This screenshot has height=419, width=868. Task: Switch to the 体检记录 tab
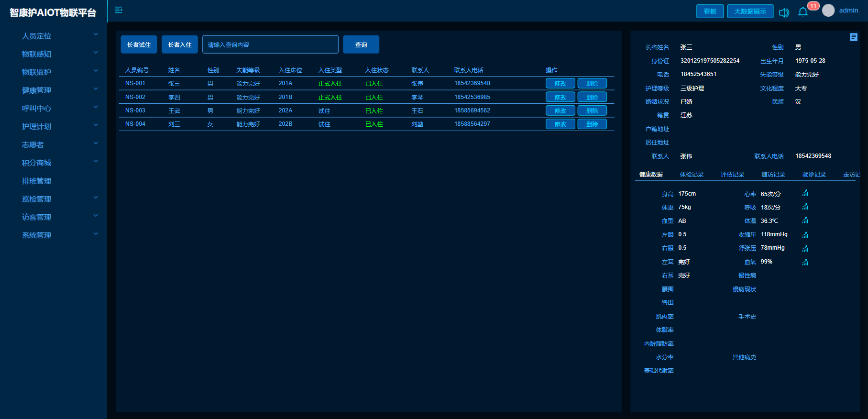pos(692,175)
